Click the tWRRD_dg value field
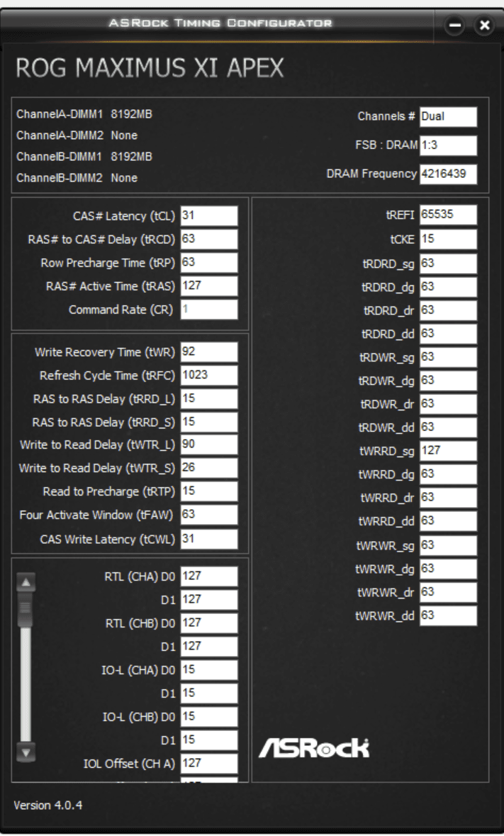The image size is (504, 836). [x=449, y=474]
